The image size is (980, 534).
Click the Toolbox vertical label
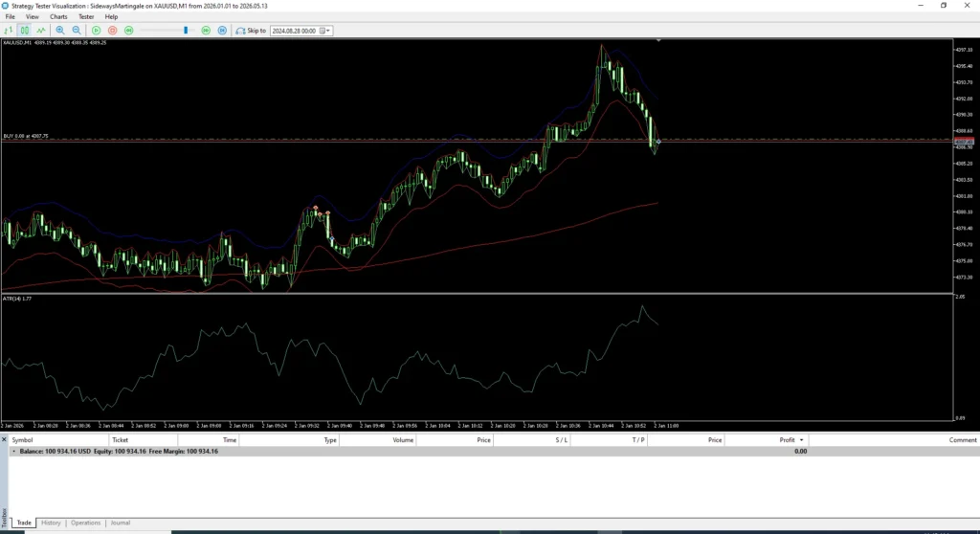point(4,519)
